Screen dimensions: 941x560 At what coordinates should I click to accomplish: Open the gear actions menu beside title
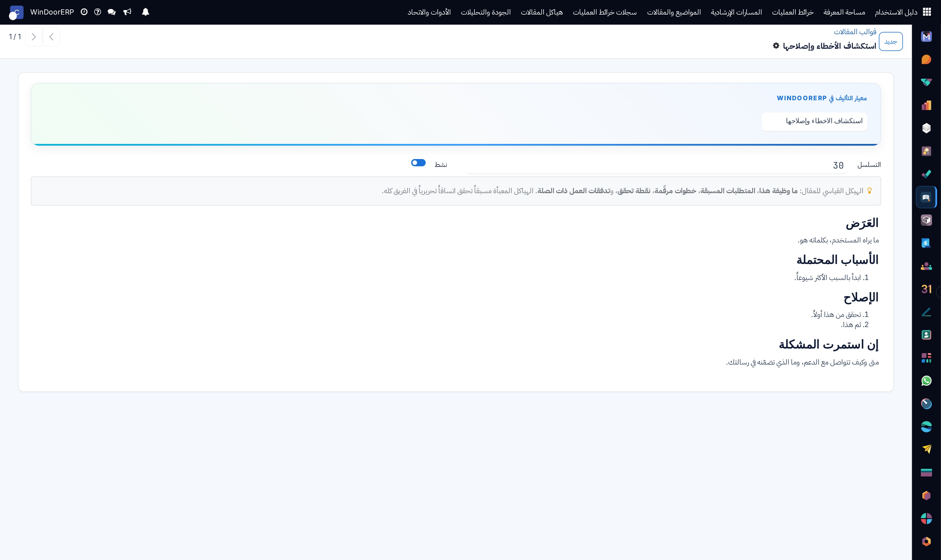tap(776, 46)
